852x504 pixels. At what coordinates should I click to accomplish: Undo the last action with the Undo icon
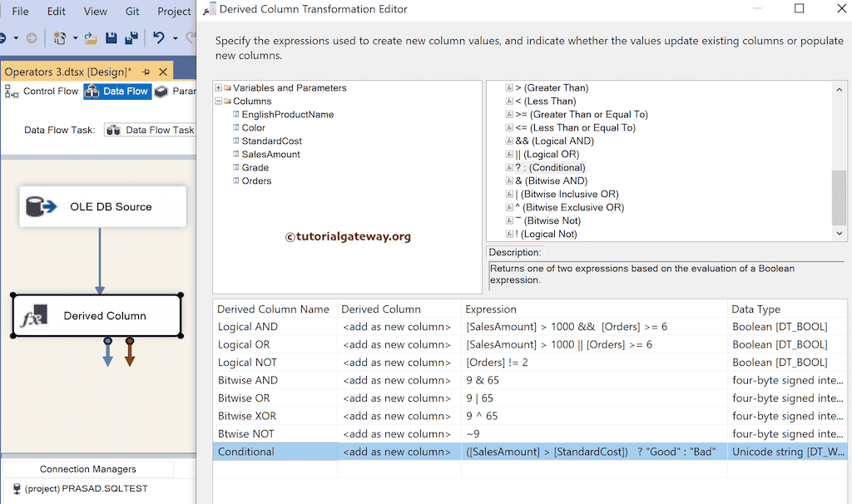coord(160,37)
